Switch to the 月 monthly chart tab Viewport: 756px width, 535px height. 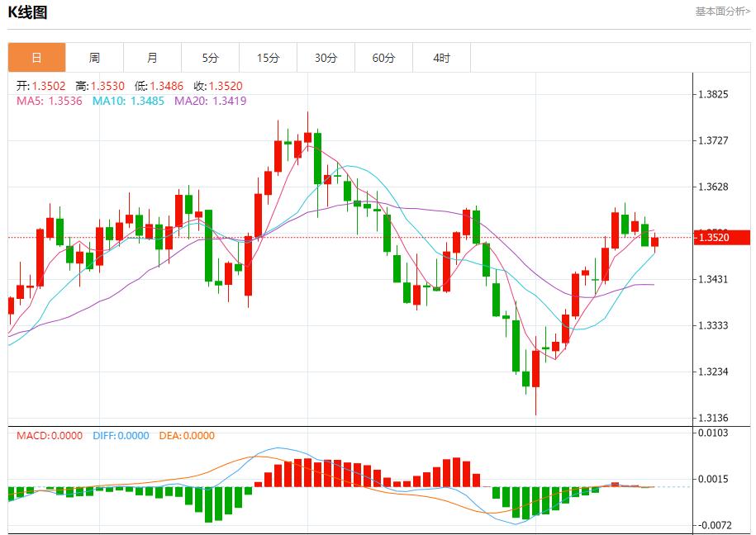(150, 58)
